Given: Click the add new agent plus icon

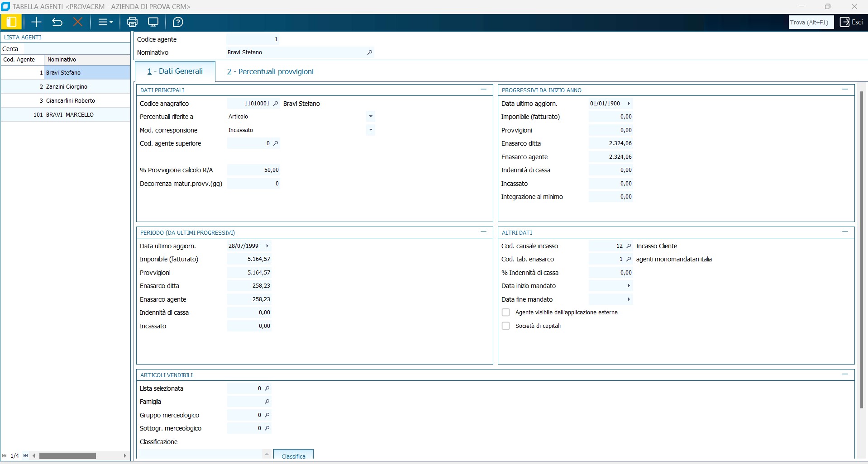Looking at the screenshot, I should (36, 22).
